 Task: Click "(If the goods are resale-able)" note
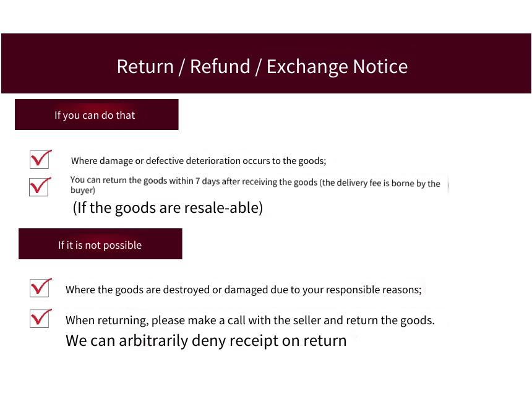tap(168, 208)
